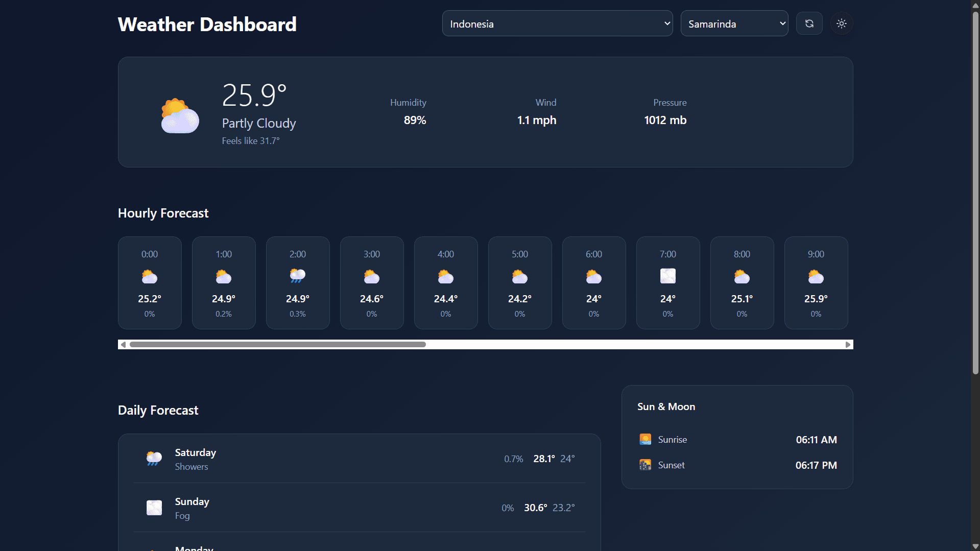The image size is (980, 551).
Task: Click the 24.4° temperature at 4:00
Action: [x=446, y=299]
